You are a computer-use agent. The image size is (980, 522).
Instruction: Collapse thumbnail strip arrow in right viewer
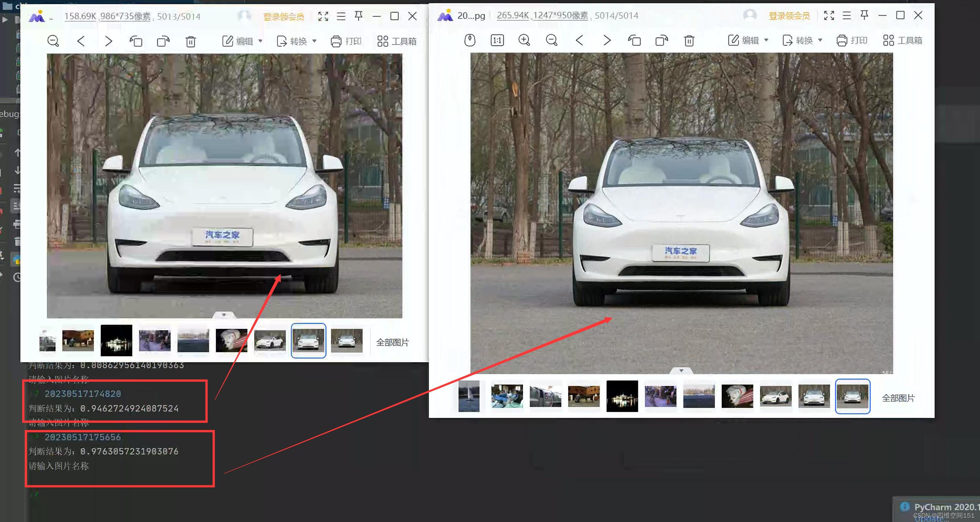[x=681, y=371]
